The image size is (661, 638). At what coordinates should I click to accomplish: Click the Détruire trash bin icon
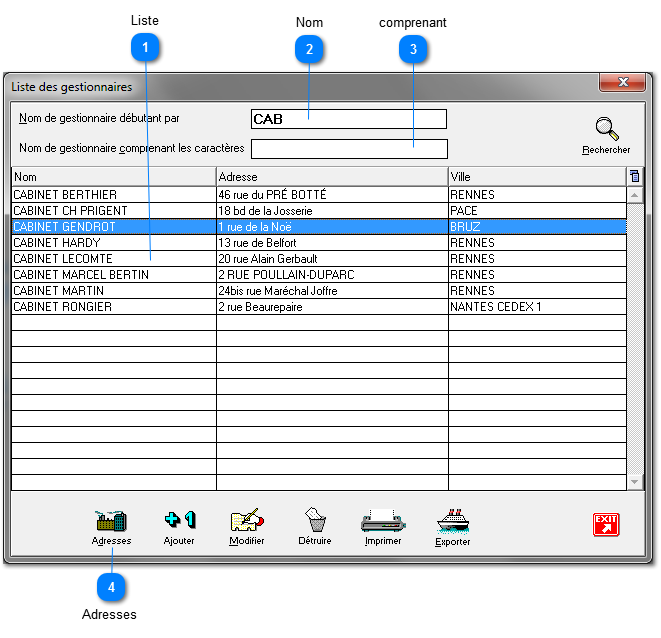click(x=315, y=520)
